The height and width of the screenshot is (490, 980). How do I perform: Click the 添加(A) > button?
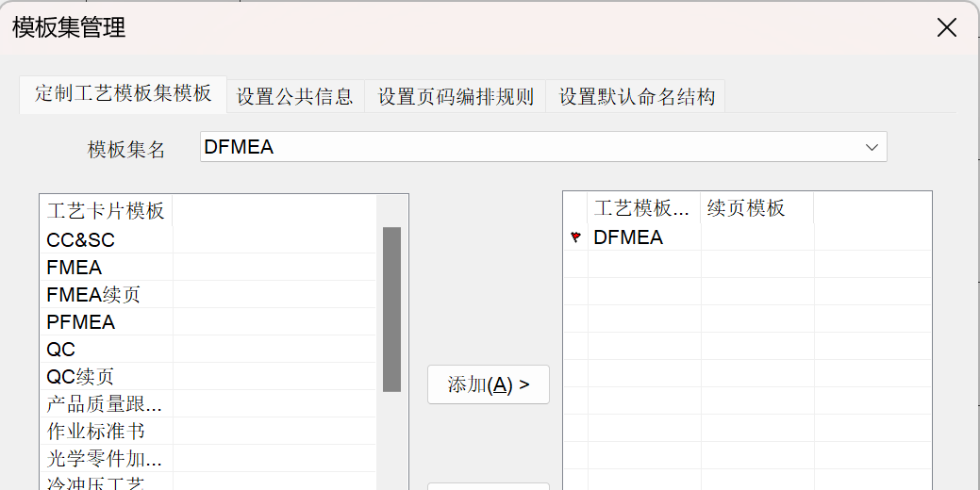tap(489, 384)
